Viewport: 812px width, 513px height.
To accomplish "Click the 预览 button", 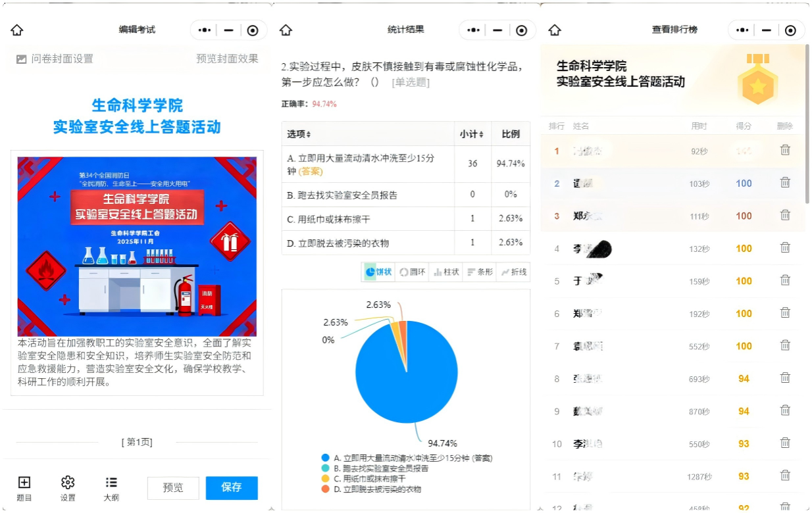I will click(x=172, y=487).
